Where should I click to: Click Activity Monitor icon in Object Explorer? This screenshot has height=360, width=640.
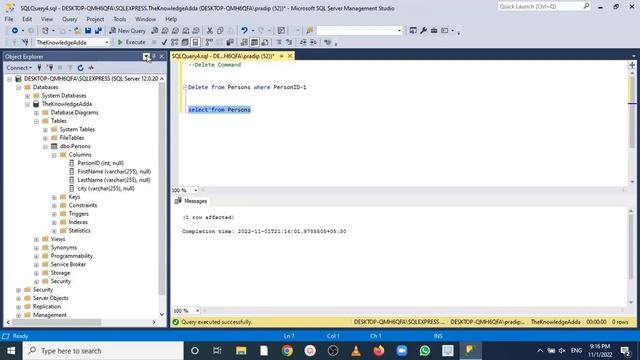(91, 68)
